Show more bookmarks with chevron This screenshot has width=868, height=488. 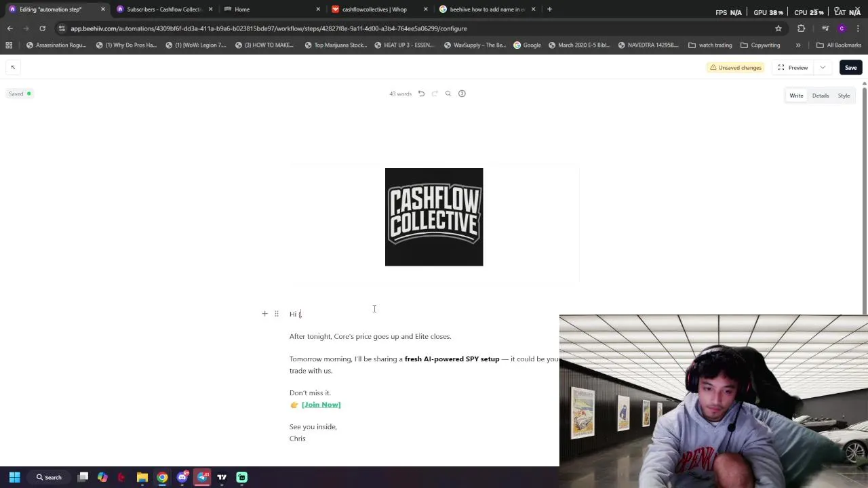click(x=797, y=45)
